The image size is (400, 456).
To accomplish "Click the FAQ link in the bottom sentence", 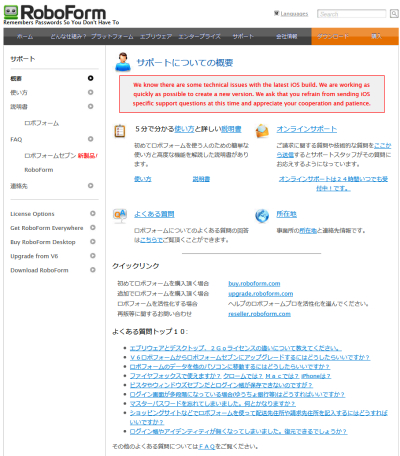I will [x=207, y=446].
